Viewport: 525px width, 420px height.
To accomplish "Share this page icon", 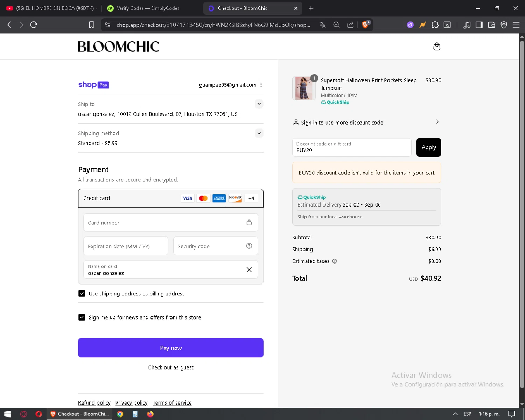I will pyautogui.click(x=350, y=25).
